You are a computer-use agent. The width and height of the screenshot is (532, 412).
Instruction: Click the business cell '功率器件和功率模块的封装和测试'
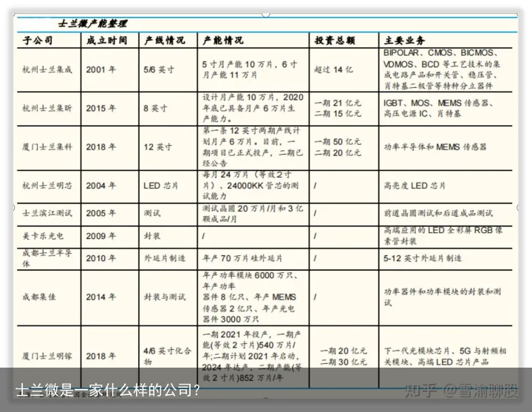tap(443, 297)
